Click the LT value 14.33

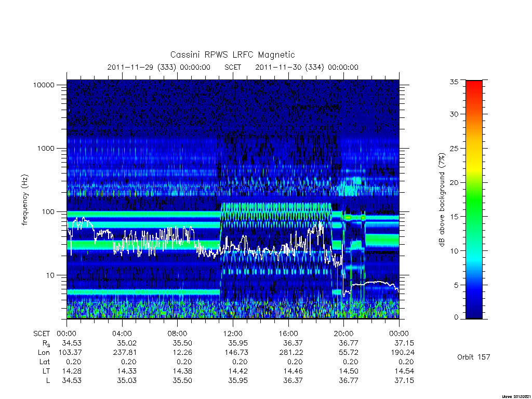(x=127, y=371)
